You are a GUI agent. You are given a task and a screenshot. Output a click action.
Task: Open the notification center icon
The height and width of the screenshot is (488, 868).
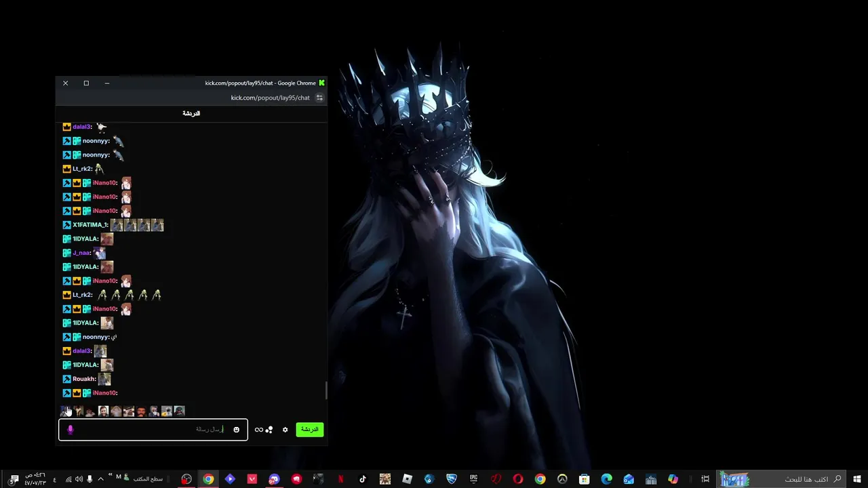(x=14, y=480)
